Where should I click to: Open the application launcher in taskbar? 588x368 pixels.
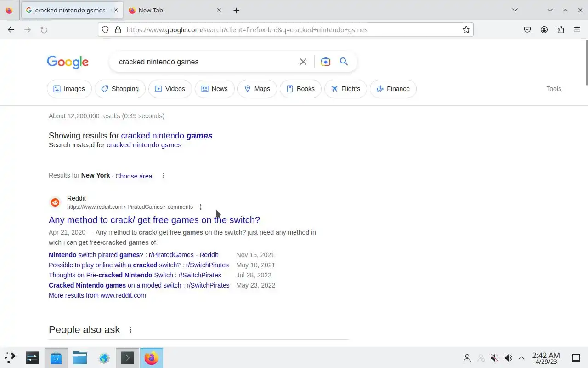(10, 358)
